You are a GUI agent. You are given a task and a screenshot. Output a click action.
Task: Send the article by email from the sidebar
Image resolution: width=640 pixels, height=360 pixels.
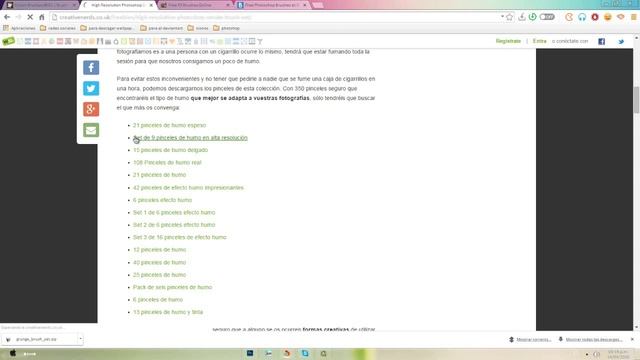pos(91,130)
